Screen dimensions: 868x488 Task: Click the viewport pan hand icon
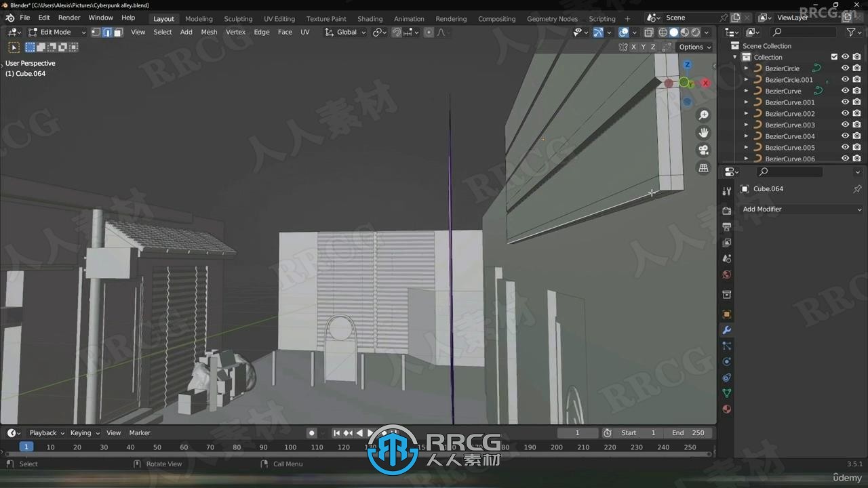[704, 133]
